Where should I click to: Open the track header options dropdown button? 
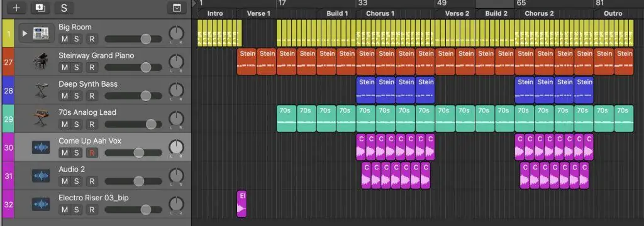177,8
